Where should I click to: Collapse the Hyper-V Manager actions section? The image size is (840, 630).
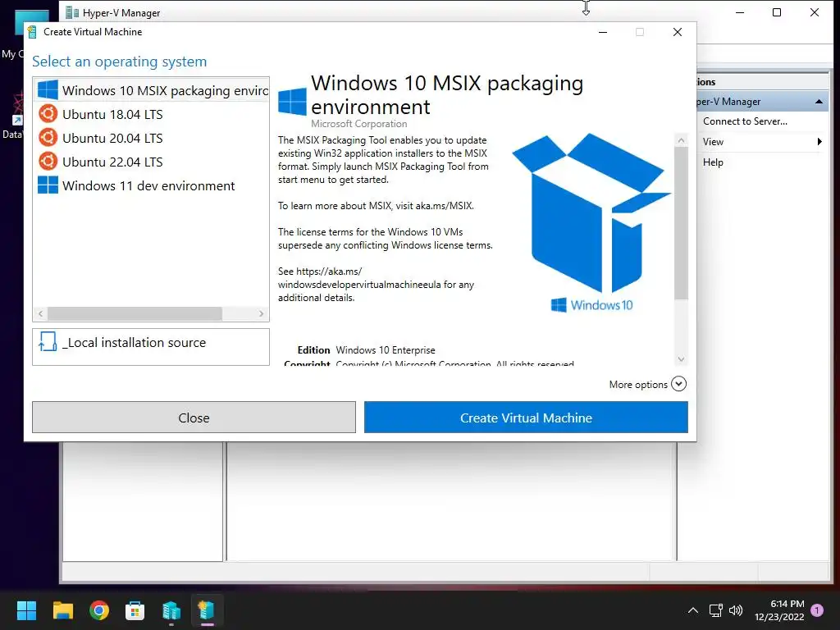[819, 102]
